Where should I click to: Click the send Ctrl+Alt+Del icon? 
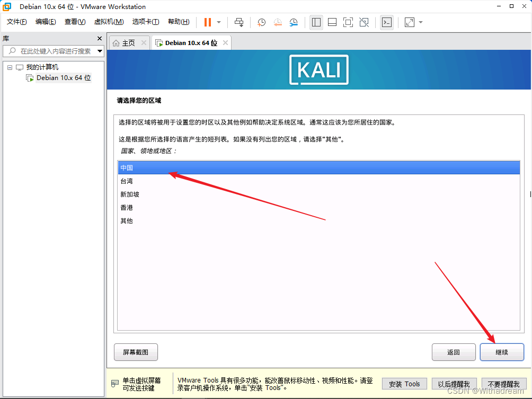pos(239,22)
